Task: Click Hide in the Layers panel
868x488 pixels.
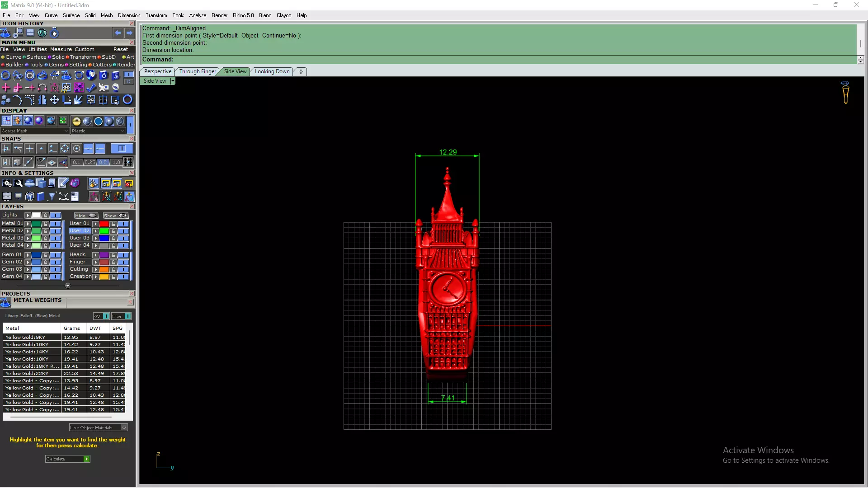Action: coord(86,216)
